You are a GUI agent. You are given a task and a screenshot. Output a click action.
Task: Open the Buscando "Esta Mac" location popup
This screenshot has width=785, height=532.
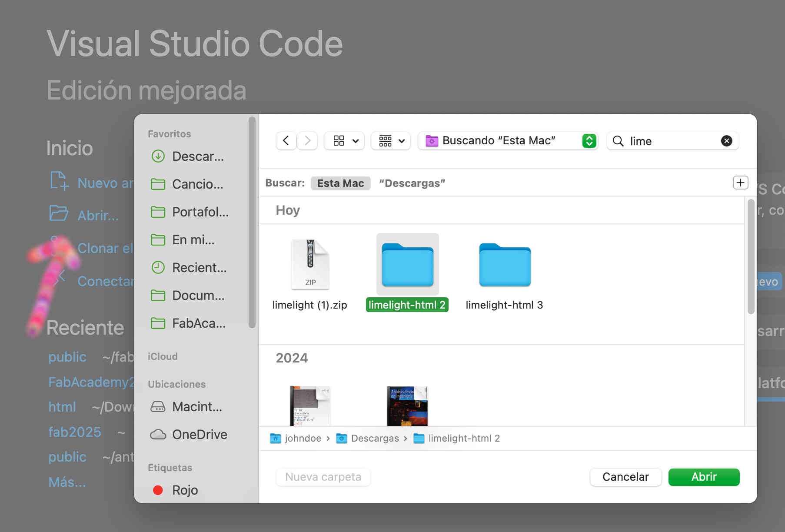[x=508, y=141]
